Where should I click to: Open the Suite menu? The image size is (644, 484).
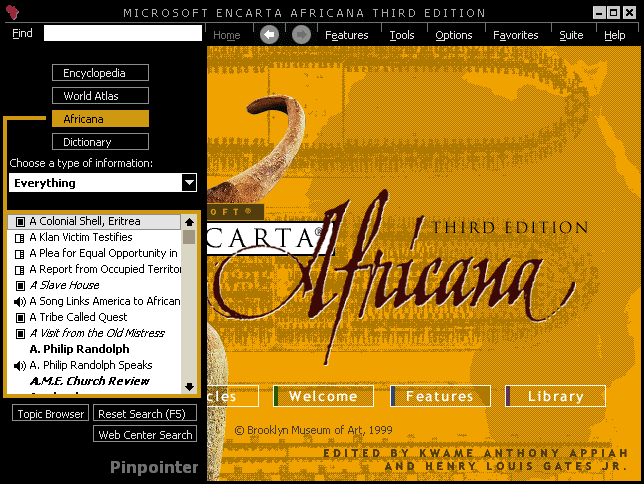pos(571,35)
